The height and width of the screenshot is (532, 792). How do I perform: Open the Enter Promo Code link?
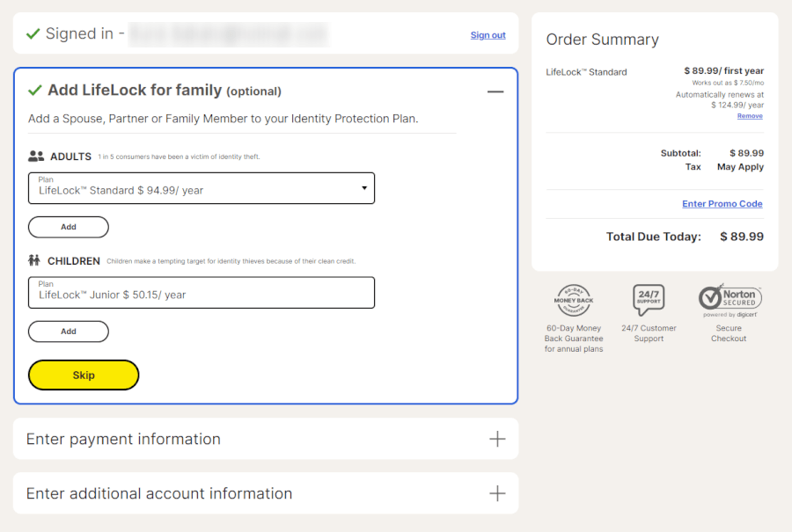722,204
